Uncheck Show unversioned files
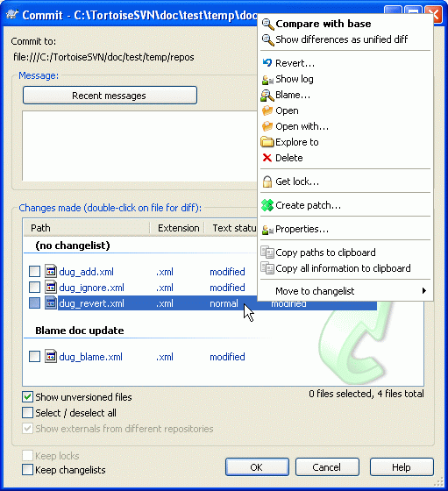The image size is (448, 491). tap(27, 397)
